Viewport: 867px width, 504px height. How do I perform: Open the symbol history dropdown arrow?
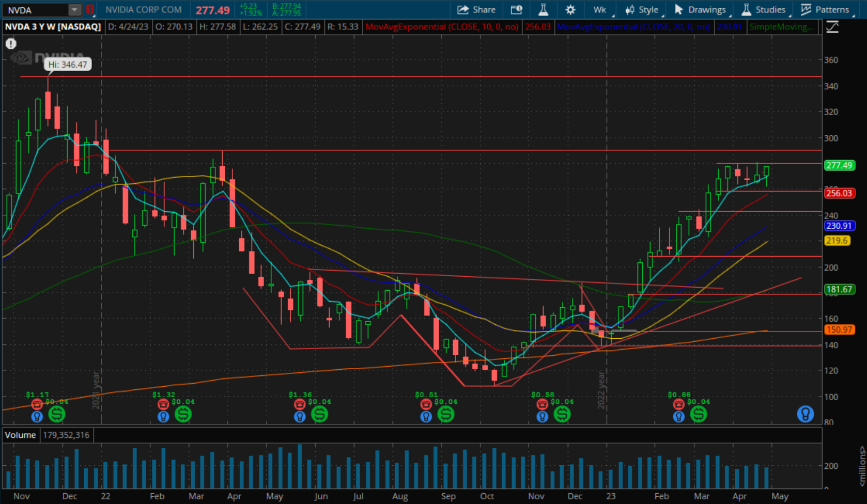coord(75,10)
